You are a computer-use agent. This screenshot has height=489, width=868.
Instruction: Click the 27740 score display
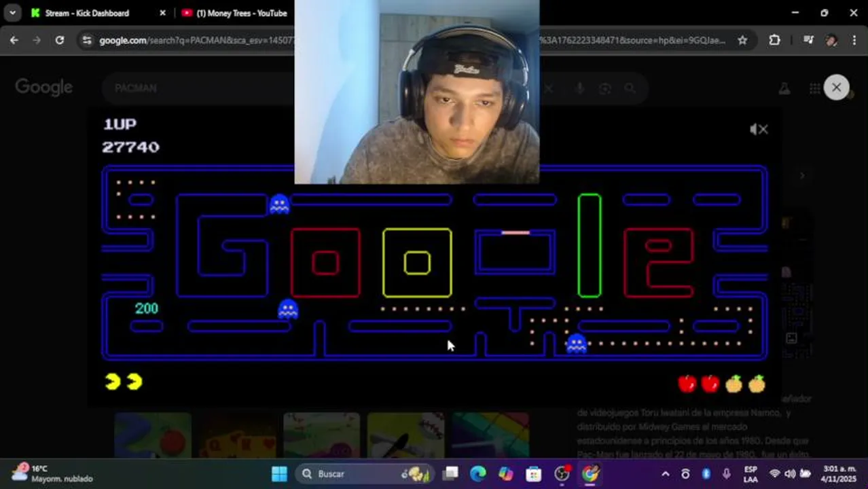(x=130, y=147)
